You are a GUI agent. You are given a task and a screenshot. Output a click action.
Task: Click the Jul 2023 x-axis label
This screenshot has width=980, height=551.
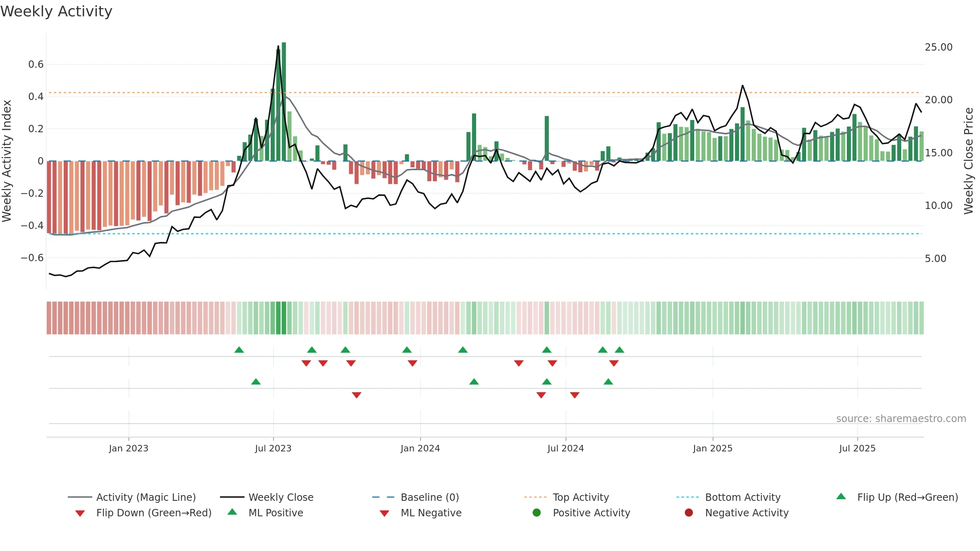pos(273,449)
